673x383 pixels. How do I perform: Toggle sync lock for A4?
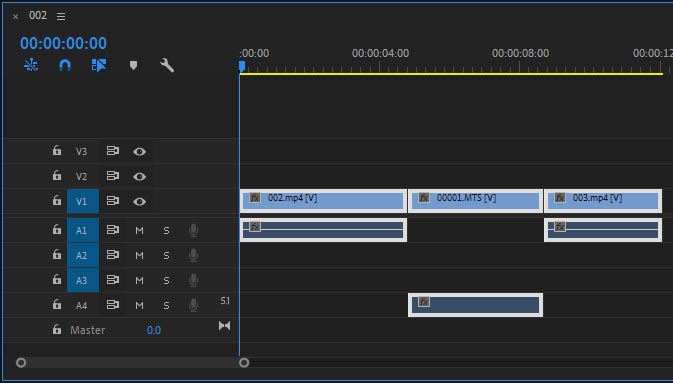tap(112, 305)
